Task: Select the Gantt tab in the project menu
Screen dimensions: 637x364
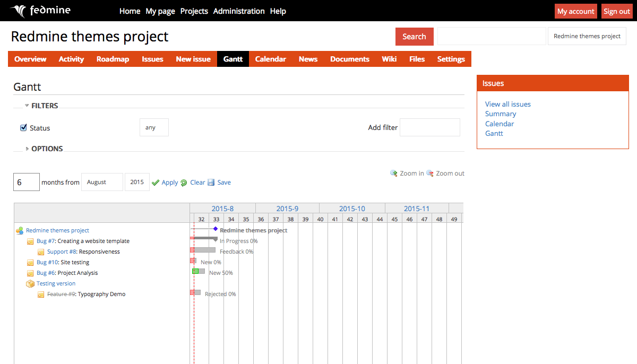Action: pyautogui.click(x=233, y=59)
